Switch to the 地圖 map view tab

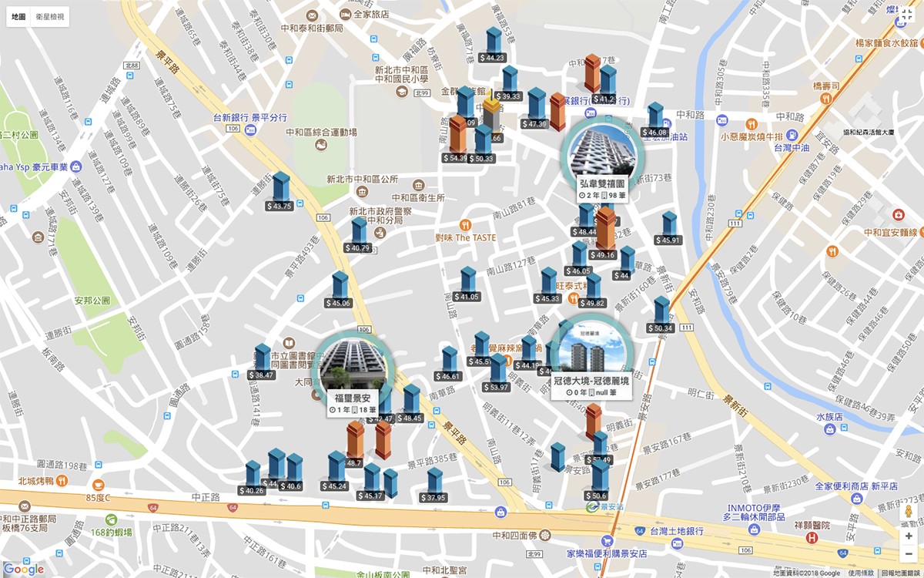(x=19, y=16)
